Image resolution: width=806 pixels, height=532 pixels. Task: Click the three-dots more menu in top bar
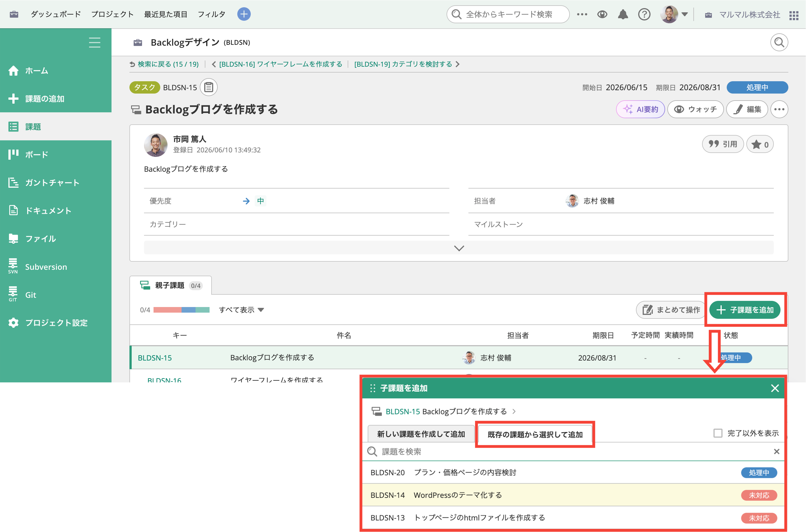(x=582, y=14)
